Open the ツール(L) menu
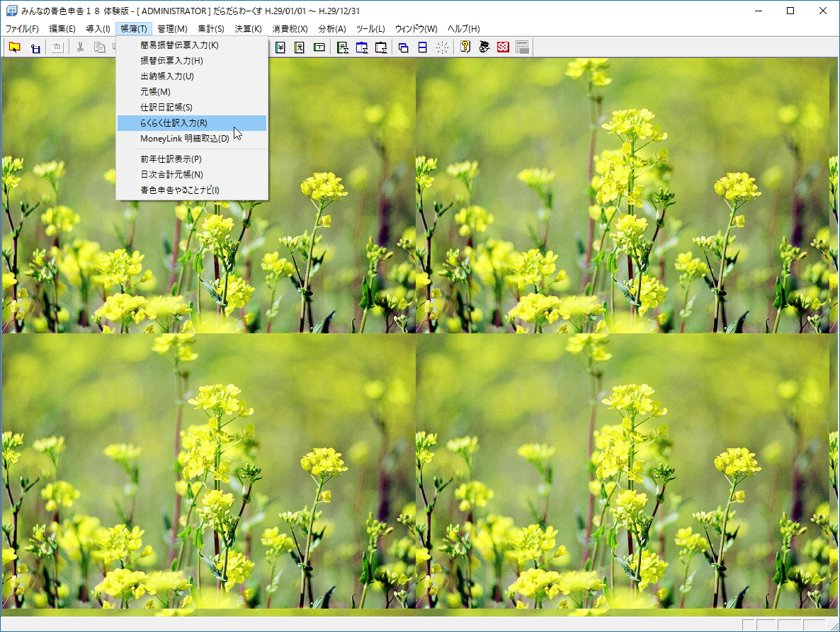 tap(370, 29)
